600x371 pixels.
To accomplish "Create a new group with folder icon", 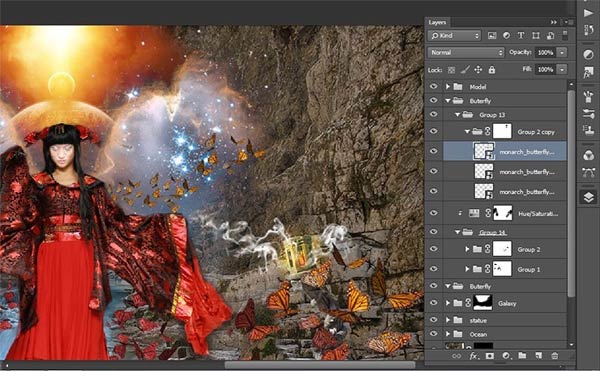I will coord(522,356).
